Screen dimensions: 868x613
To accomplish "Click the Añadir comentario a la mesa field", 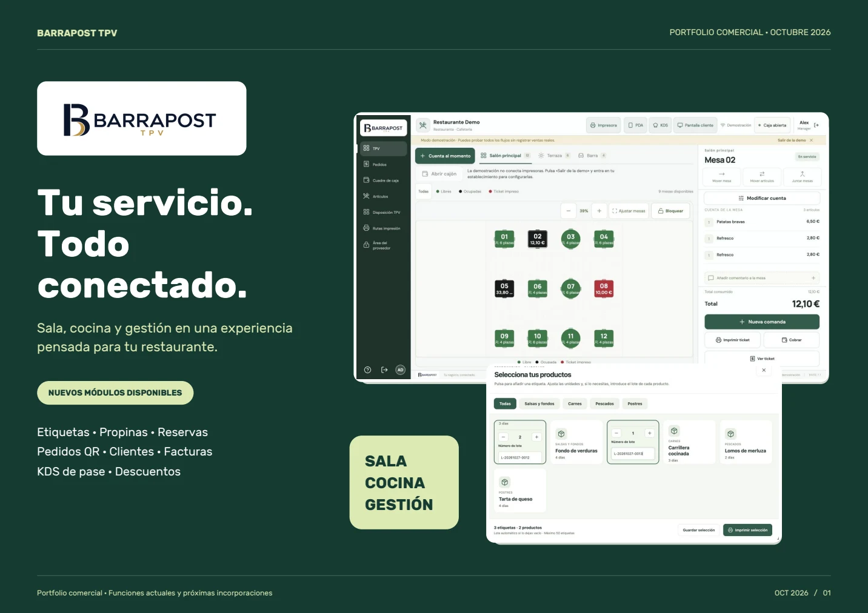I will (762, 278).
